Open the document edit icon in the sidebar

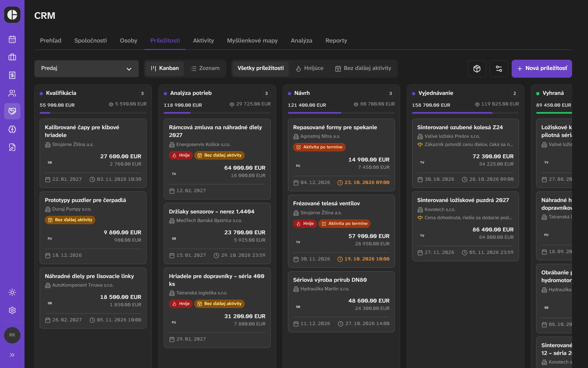[12, 147]
